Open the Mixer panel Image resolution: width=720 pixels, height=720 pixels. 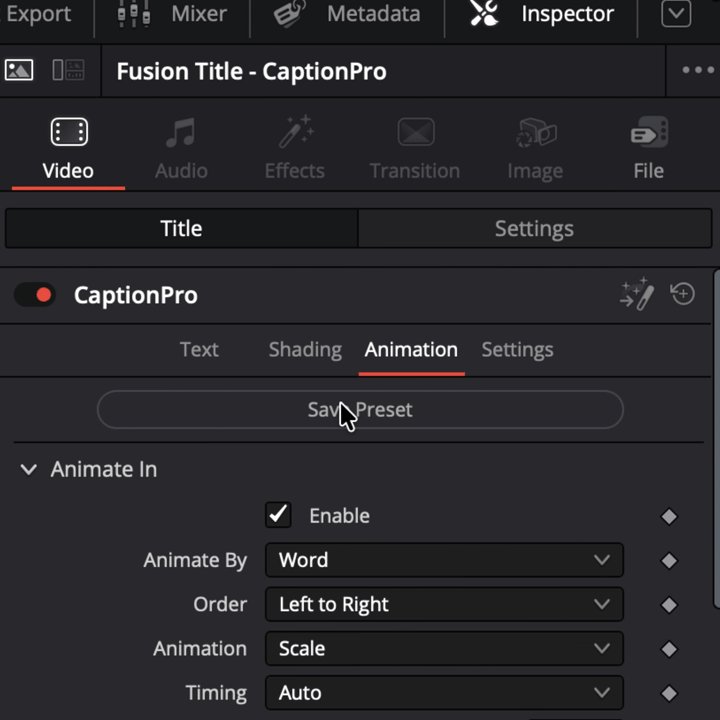172,14
